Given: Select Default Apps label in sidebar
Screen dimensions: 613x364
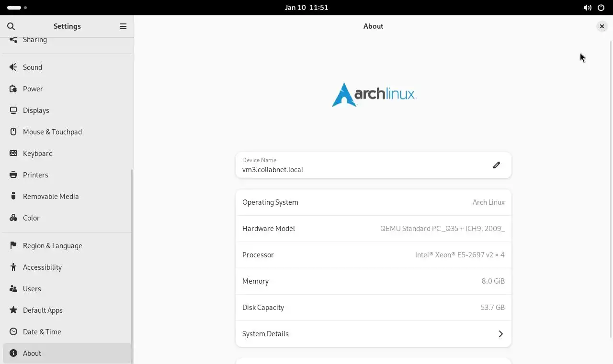Looking at the screenshot, I should pyautogui.click(x=43, y=310).
